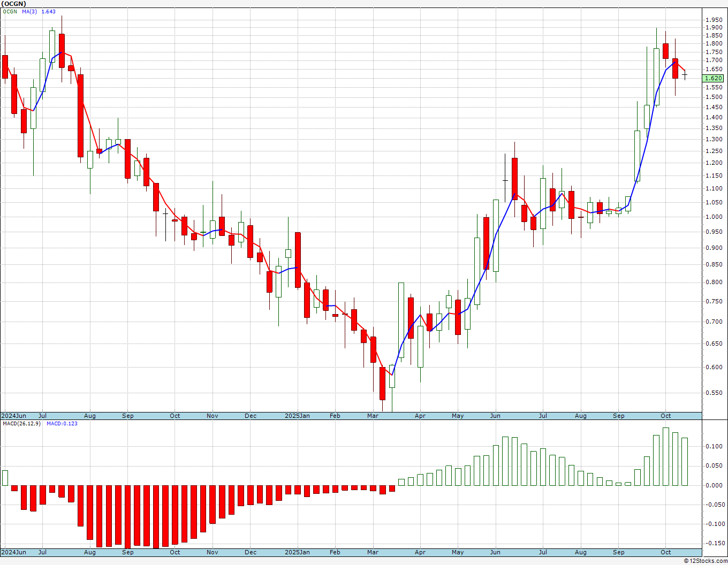Image resolution: width=728 pixels, height=565 pixels.
Task: Select Mar on the price chart time axis
Action: (373, 416)
